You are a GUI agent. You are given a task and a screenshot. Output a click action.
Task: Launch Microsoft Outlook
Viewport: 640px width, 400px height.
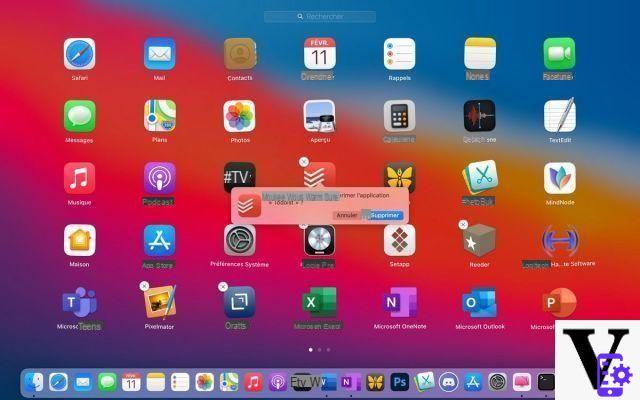click(x=480, y=302)
